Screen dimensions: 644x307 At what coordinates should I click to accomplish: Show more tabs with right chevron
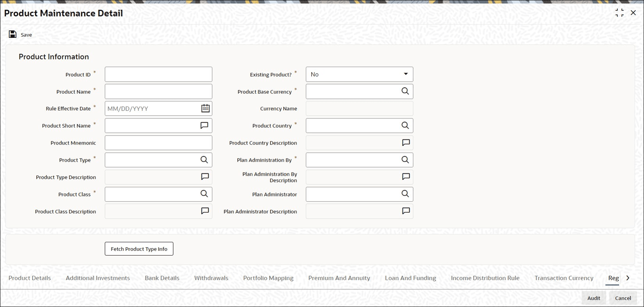tap(628, 278)
